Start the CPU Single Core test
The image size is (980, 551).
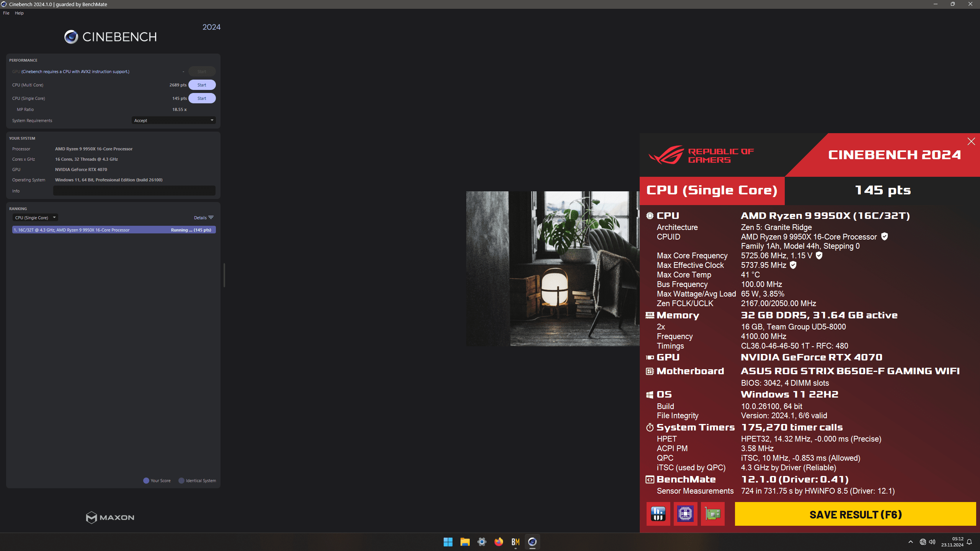(202, 98)
